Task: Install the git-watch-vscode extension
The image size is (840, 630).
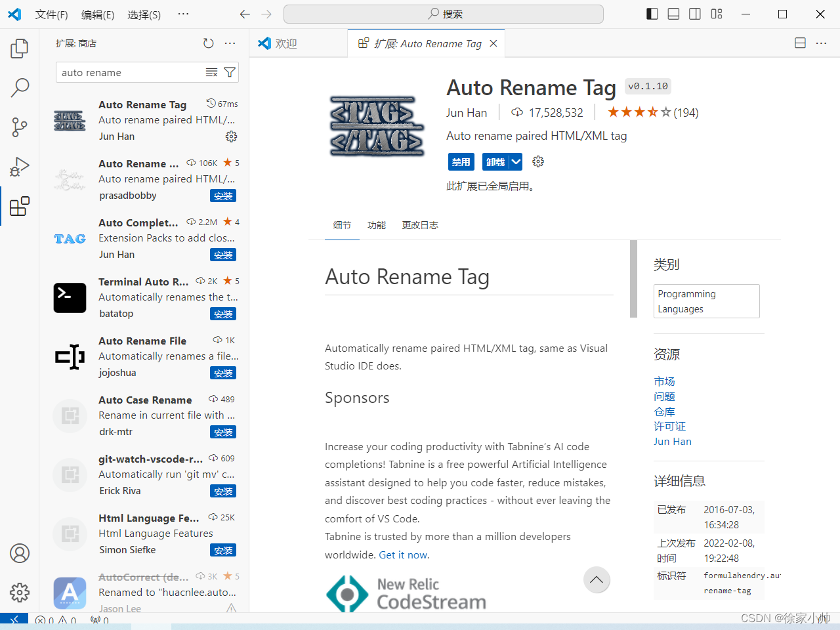Action: pyautogui.click(x=223, y=491)
